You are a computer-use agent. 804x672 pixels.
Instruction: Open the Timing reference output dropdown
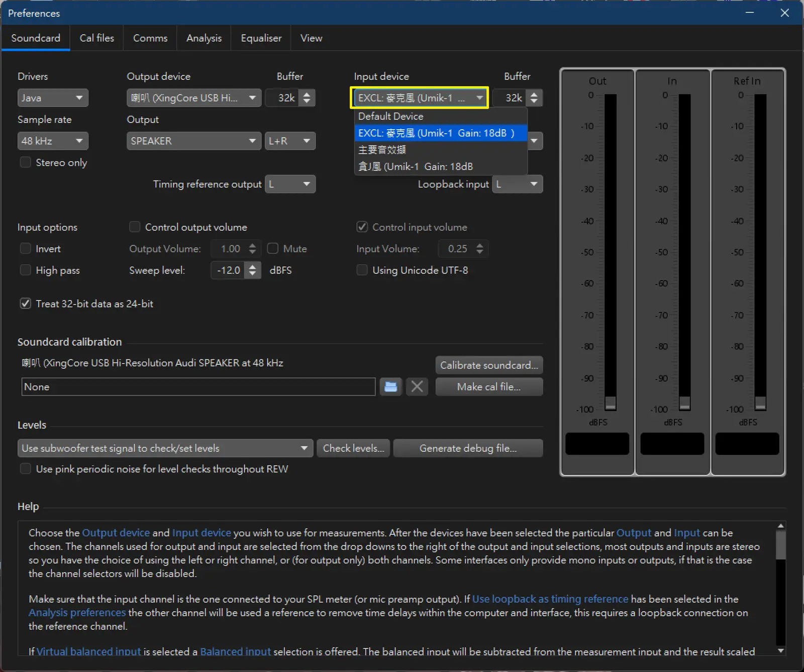coord(290,184)
